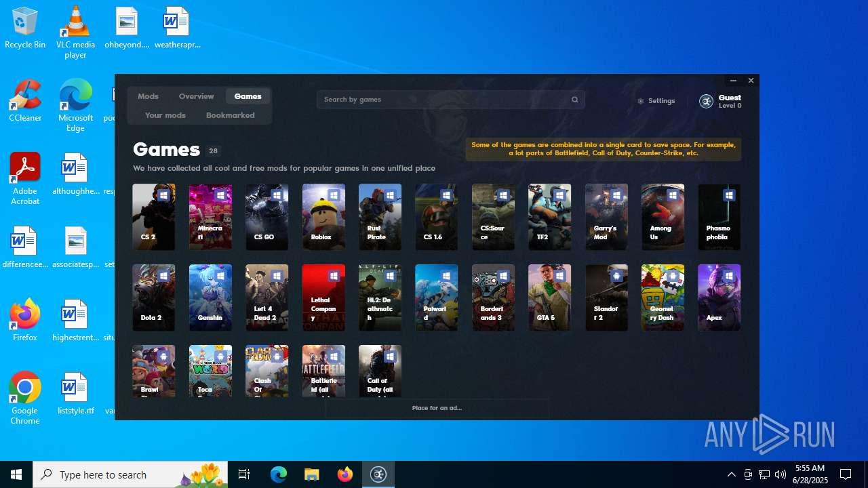Open the Left 4 Dead 2 card
Viewport: 868px width, 488px height.
click(x=267, y=298)
